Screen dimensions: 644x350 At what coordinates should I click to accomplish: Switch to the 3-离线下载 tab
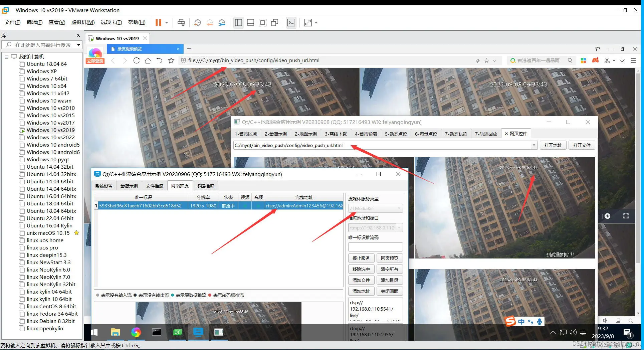pos(336,134)
